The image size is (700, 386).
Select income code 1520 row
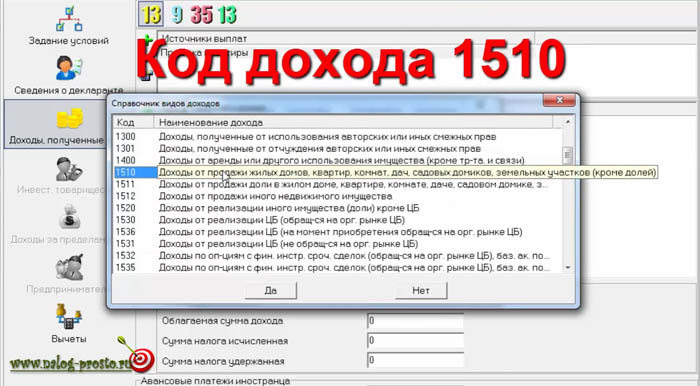[338, 208]
